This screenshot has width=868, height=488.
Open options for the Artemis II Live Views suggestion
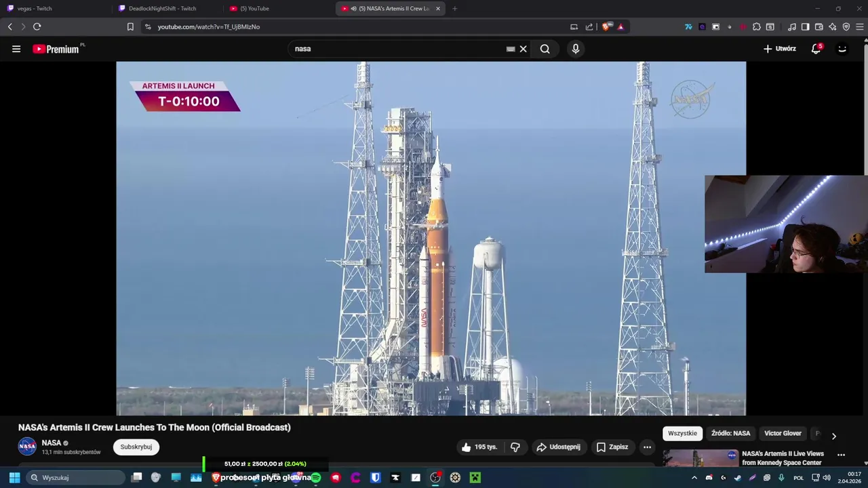841,455
